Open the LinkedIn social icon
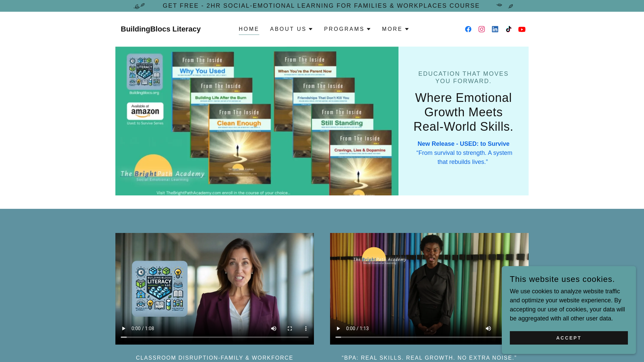The height and width of the screenshot is (362, 644). (x=495, y=29)
